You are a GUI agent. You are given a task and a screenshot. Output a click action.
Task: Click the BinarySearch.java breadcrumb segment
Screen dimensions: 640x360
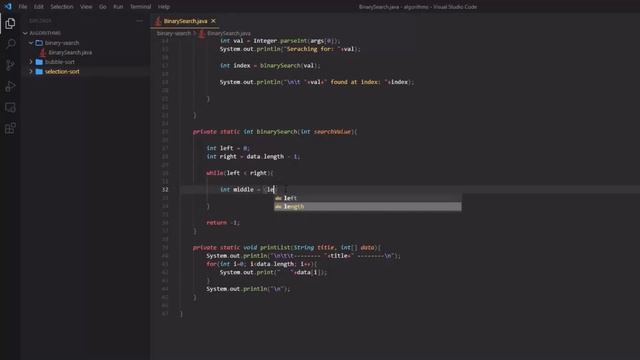(x=229, y=33)
